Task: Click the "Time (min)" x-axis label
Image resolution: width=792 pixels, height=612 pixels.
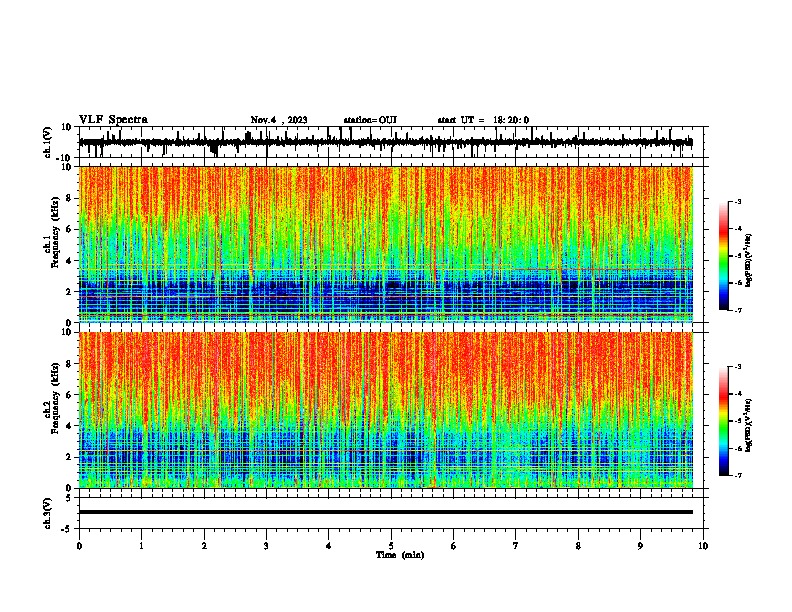Action: coord(400,555)
